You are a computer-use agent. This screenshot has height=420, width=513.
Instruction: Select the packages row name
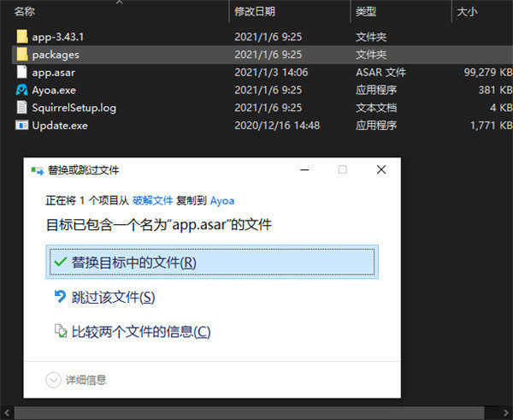click(x=56, y=55)
